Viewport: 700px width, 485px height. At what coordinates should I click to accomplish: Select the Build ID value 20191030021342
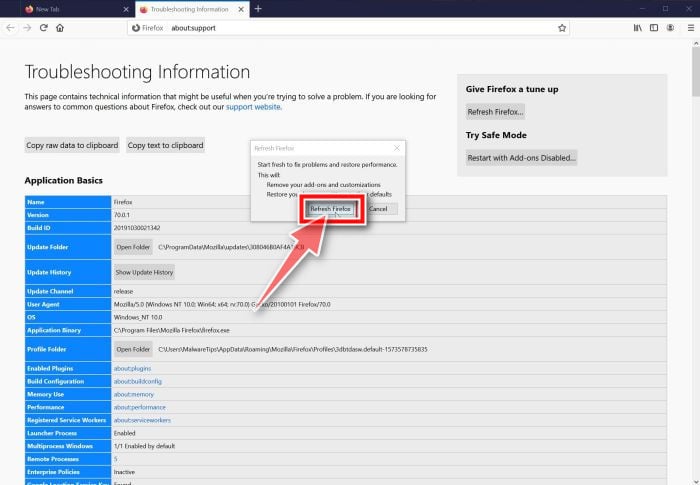coord(137,228)
